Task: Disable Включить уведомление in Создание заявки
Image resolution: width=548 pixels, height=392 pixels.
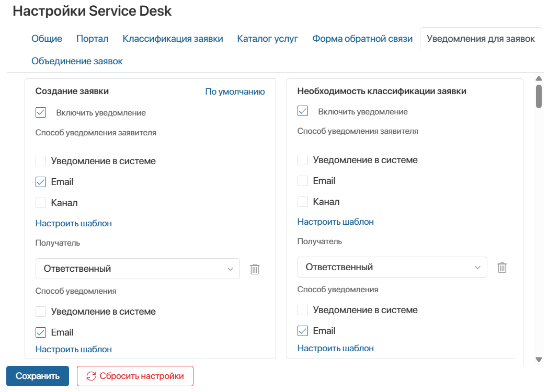Action: pos(40,111)
